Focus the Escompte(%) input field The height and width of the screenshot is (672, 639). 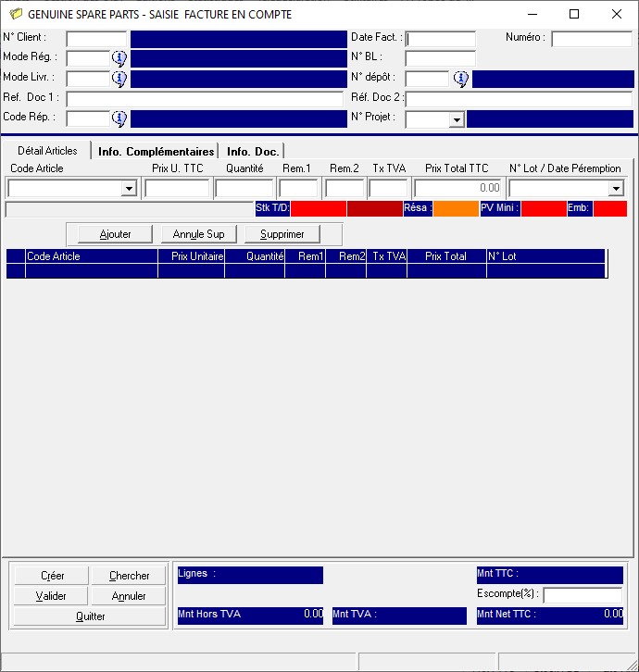pyautogui.click(x=583, y=595)
